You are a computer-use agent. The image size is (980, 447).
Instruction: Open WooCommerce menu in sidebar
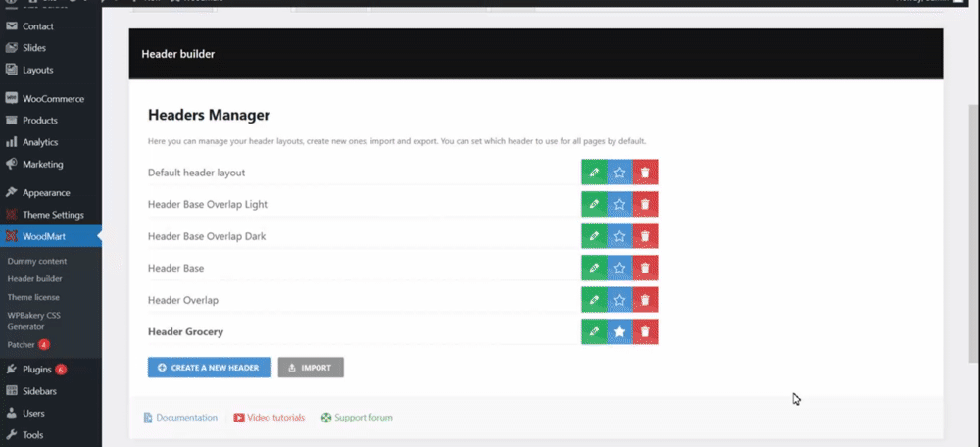pos(51,98)
